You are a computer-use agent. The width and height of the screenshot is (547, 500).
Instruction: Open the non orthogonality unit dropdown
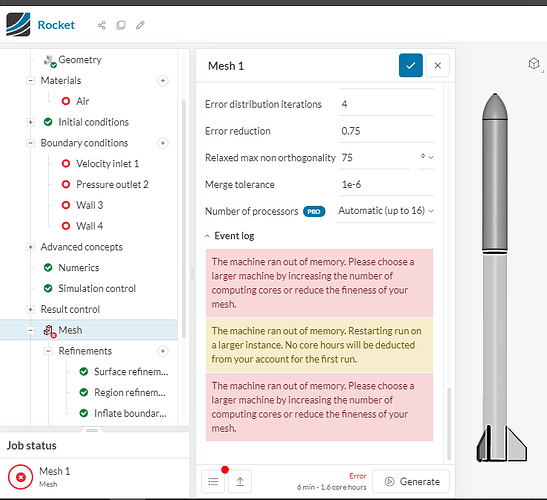click(427, 157)
